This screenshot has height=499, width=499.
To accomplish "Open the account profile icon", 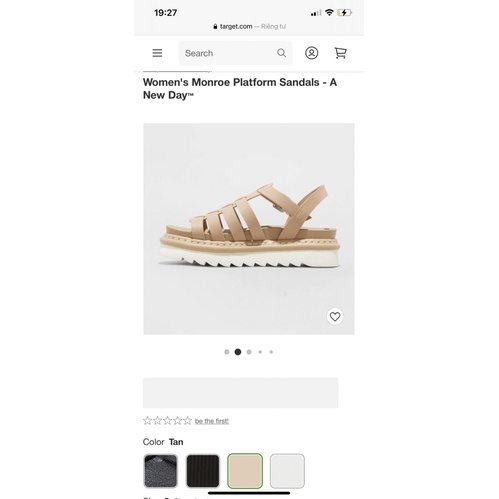I will click(311, 53).
